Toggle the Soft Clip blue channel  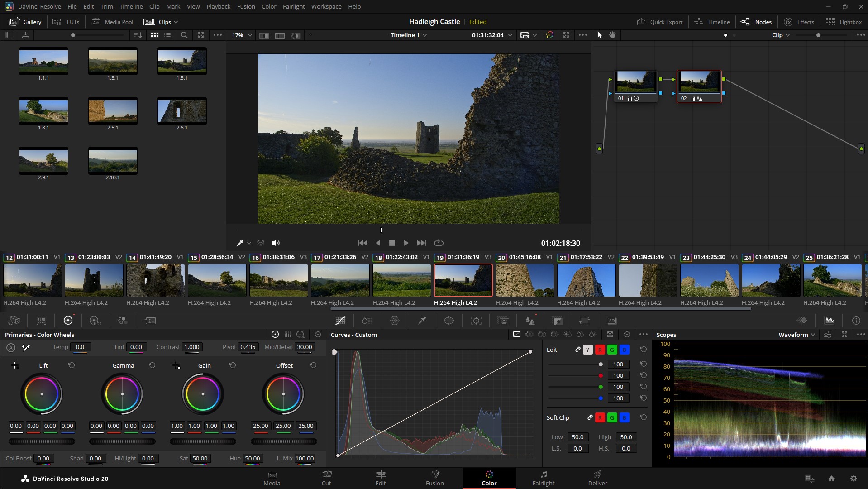point(624,417)
